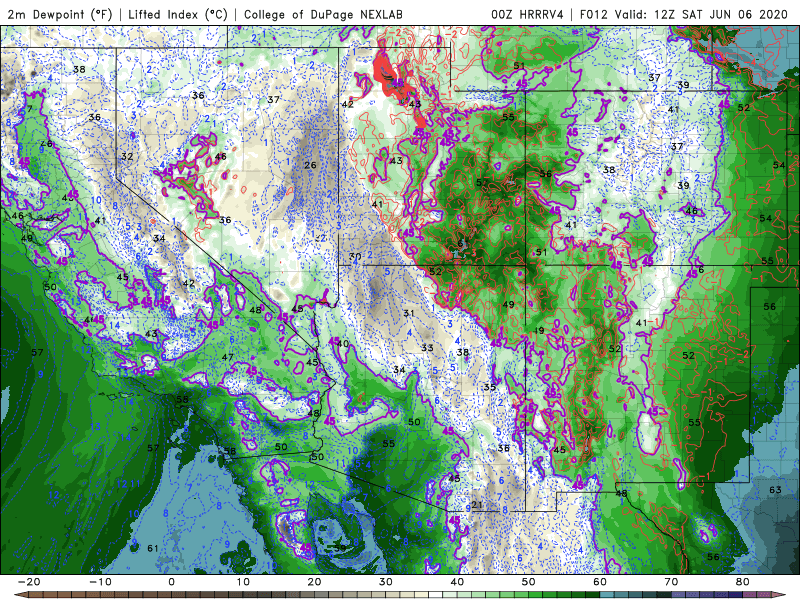This screenshot has height=600, width=800.
Task: Click the '30' dewpoint value on the map
Action: pyautogui.click(x=355, y=257)
